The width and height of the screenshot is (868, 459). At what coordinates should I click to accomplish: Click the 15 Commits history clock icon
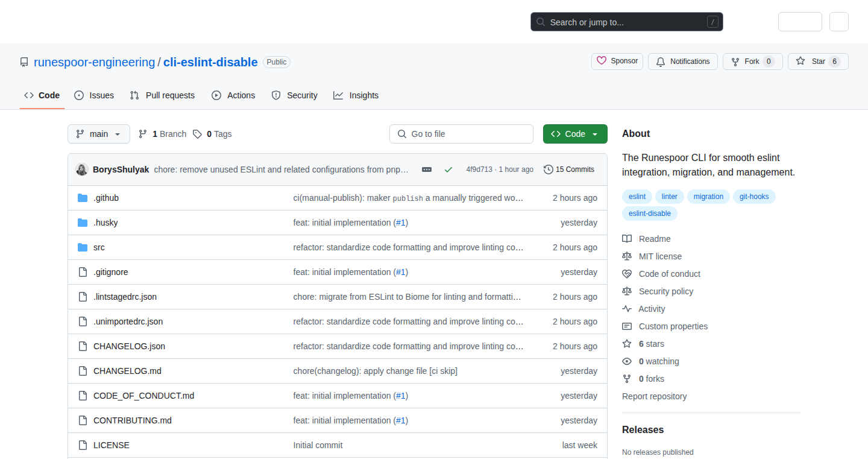tap(549, 169)
